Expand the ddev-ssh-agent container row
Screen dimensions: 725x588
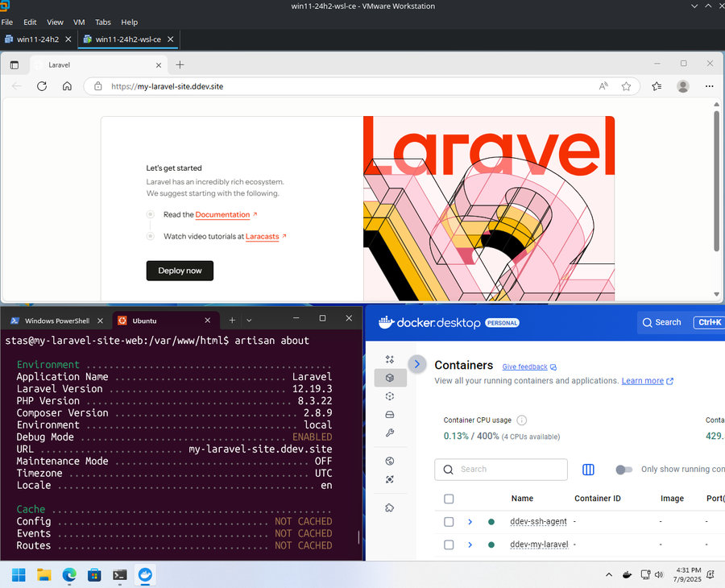(x=470, y=521)
